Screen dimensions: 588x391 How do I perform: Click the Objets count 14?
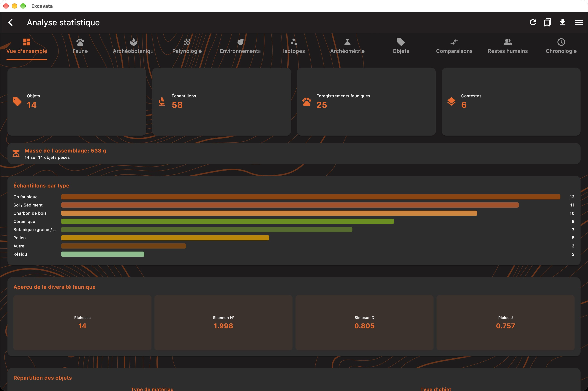[x=32, y=105]
